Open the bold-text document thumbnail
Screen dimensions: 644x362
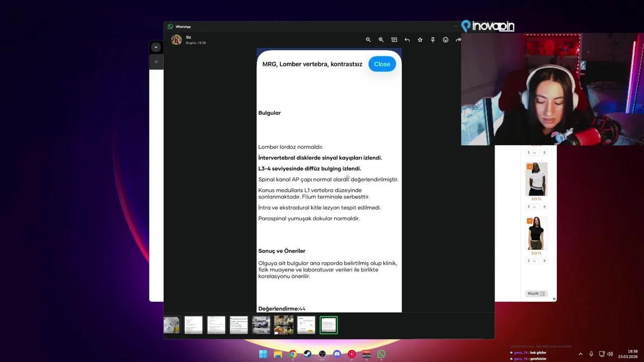238,325
